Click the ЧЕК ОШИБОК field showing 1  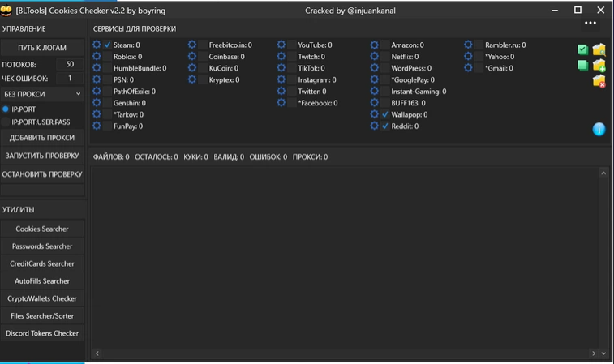click(70, 79)
